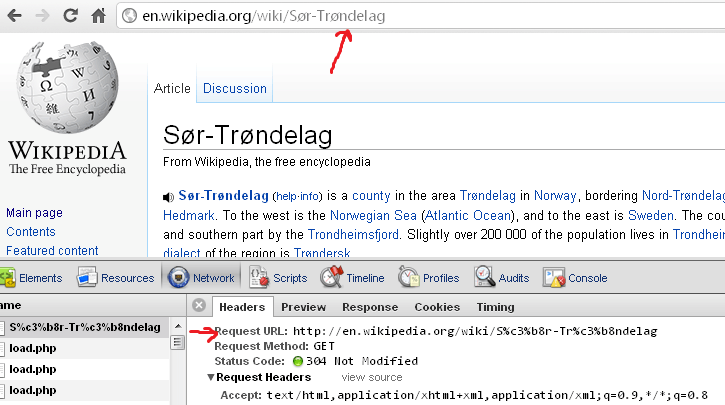Image resolution: width=725 pixels, height=405 pixels.
Task: Open the Console panel in DevTools
Action: 575,278
